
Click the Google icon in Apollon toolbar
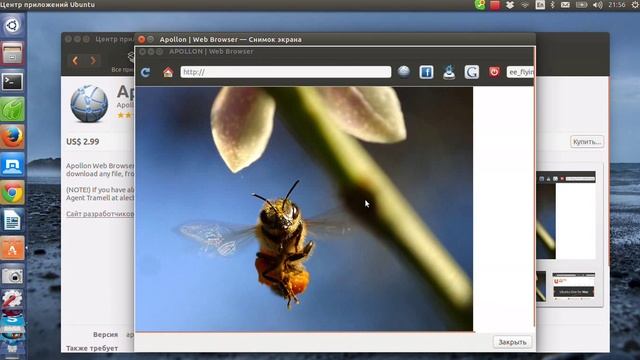471,72
